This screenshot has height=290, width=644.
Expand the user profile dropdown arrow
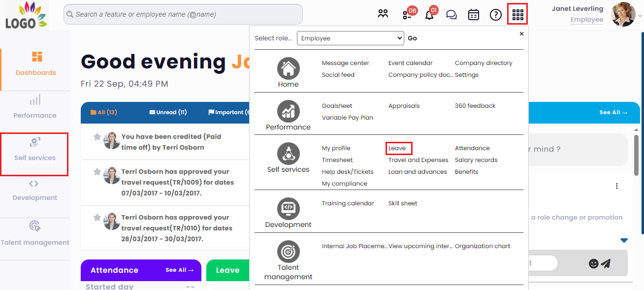point(640,16)
